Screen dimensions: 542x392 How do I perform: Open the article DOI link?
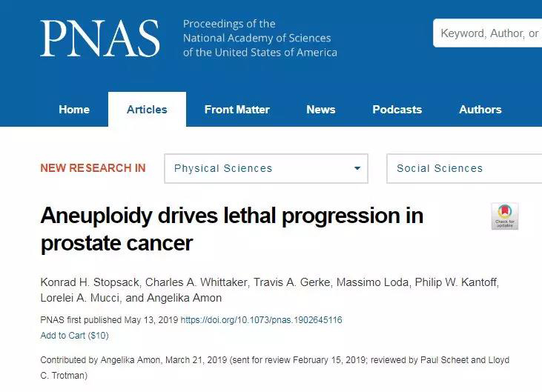tap(262, 320)
